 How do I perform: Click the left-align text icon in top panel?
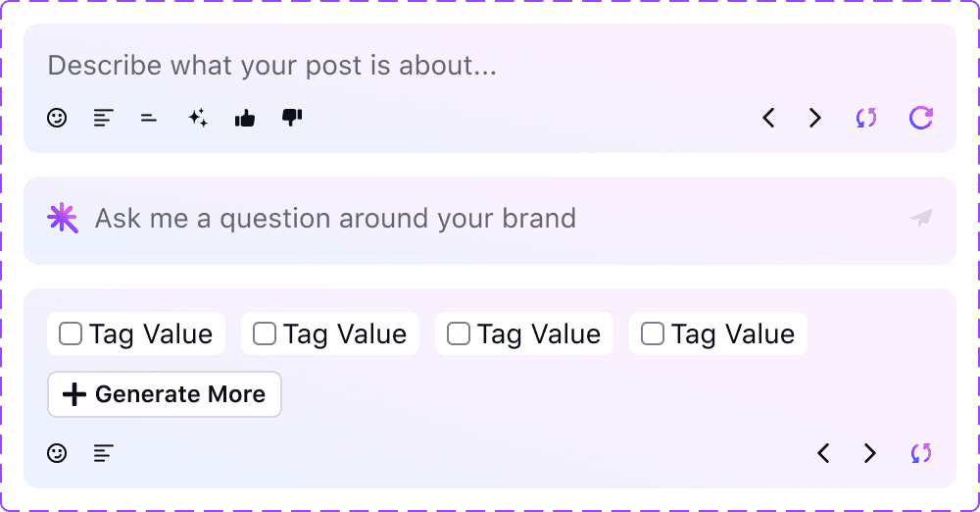pyautogui.click(x=104, y=118)
